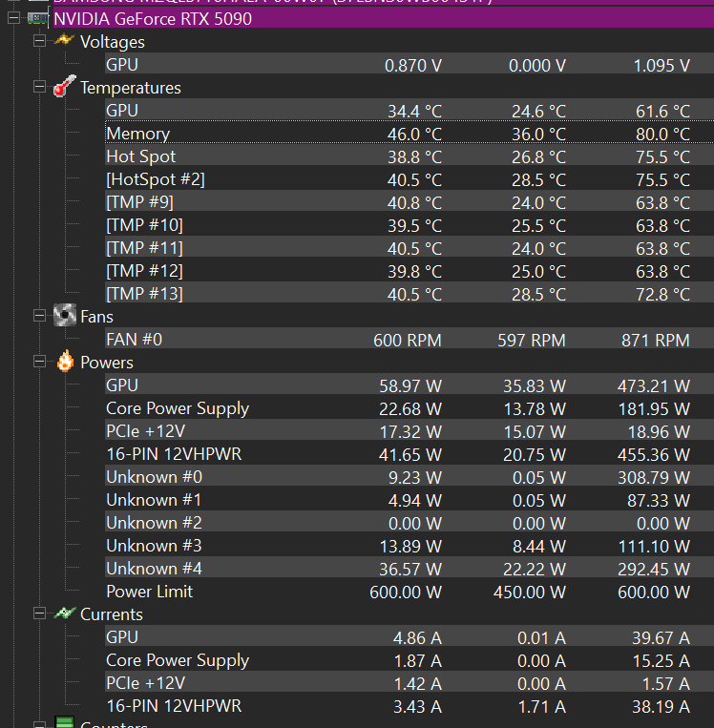Click the Temperatures thermometer icon
This screenshot has height=728, width=714.
(64, 86)
